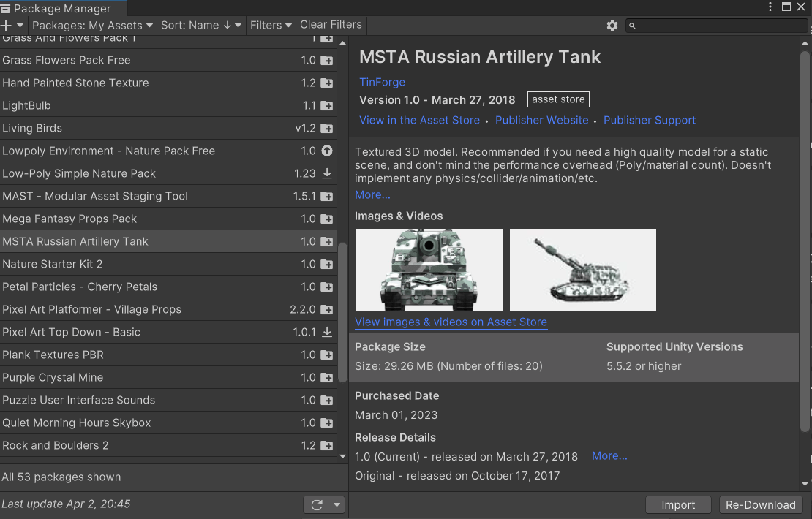This screenshot has width=812, height=519.
Task: Click the package list scroll-down arrow
Action: click(x=342, y=456)
